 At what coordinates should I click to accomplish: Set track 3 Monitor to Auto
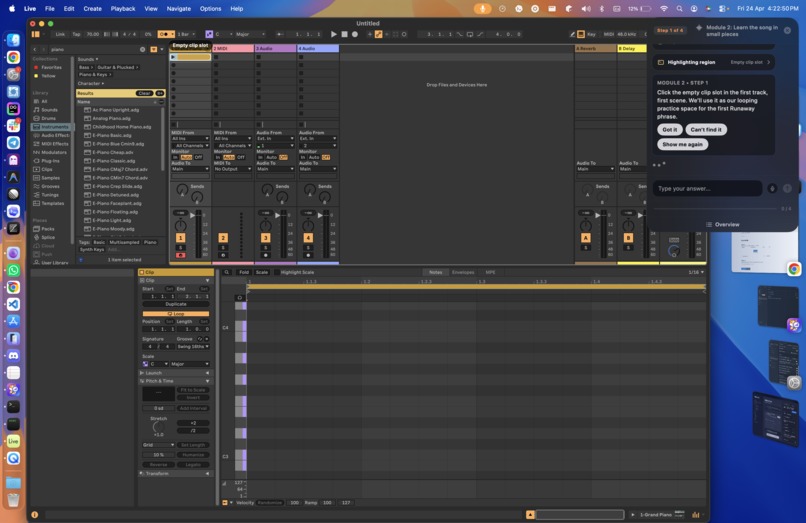tap(271, 157)
